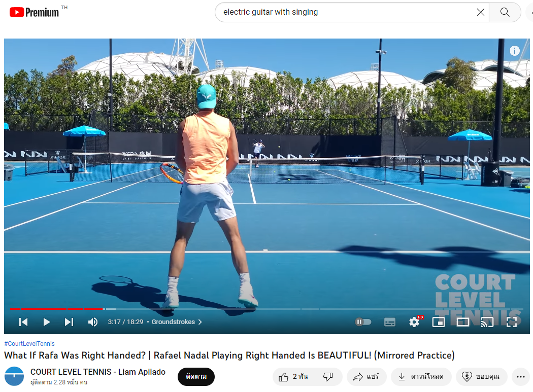Screen dimensions: 533x392
Task: Enable miniplayer mode
Action: pyautogui.click(x=439, y=322)
